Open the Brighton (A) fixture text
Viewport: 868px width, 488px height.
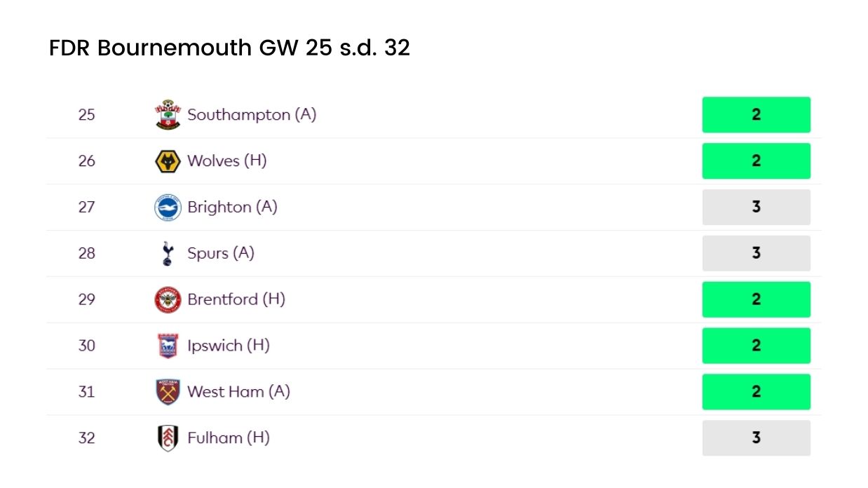pyautogui.click(x=232, y=208)
